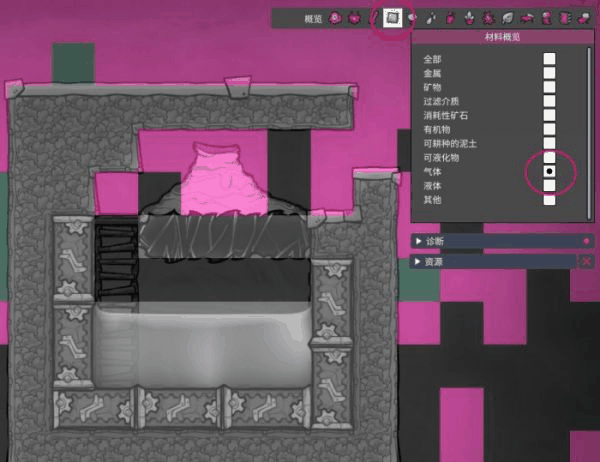Toggle the selected 气体 (Gas) checkbox

tap(549, 172)
